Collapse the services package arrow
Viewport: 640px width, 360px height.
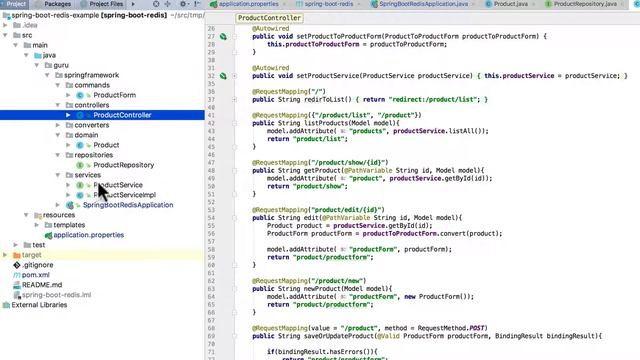tap(58, 175)
